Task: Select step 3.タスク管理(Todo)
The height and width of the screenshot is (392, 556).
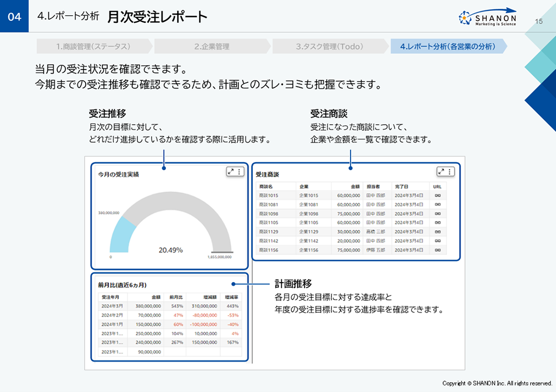Action: [330, 46]
